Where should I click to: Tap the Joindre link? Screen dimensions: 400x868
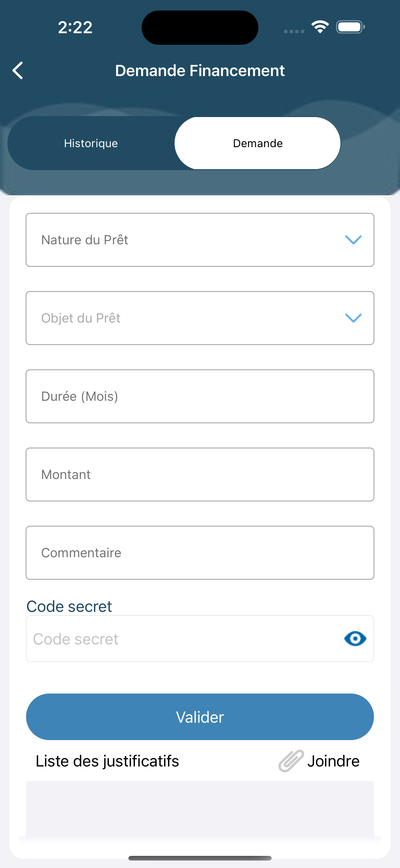pyautogui.click(x=333, y=761)
